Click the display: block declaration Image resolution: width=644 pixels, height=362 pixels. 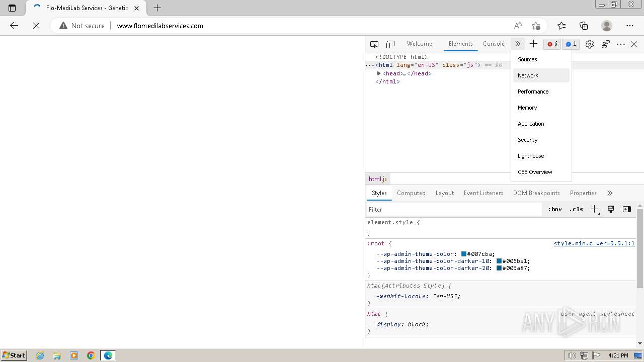(x=403, y=324)
